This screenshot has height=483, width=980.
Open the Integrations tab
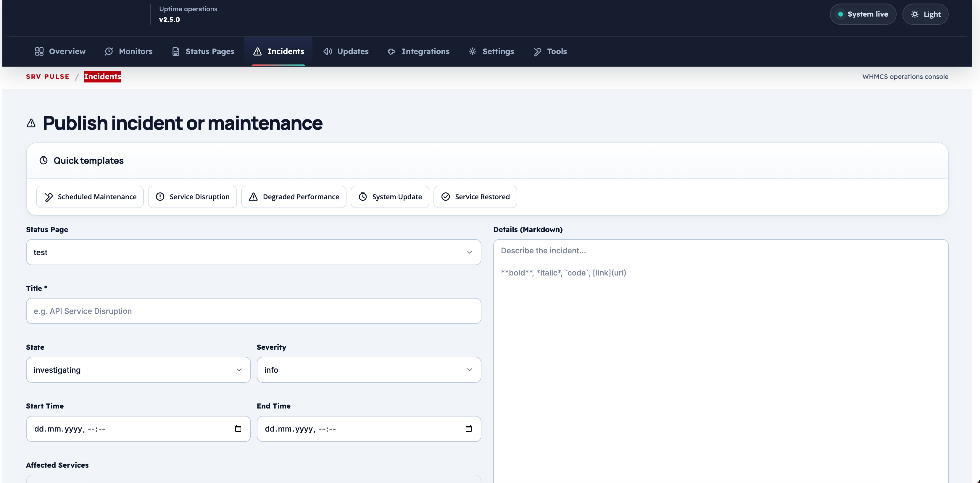coord(418,51)
